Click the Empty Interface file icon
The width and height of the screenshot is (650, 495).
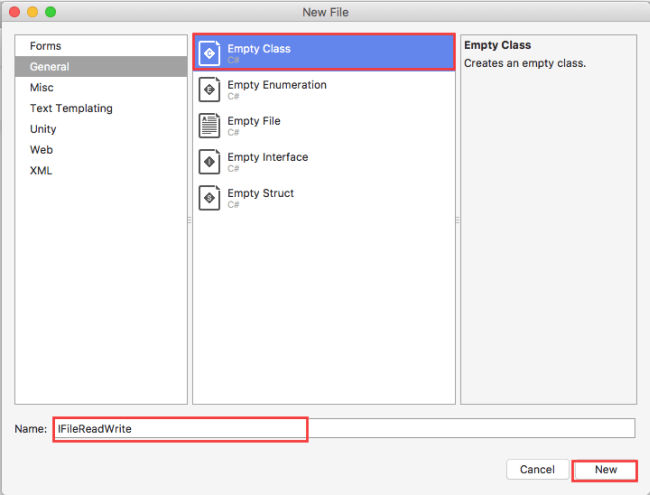click(210, 161)
